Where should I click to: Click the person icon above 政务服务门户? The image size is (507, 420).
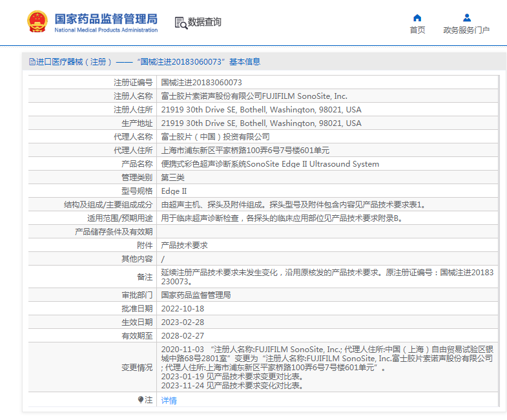[x=466, y=17]
